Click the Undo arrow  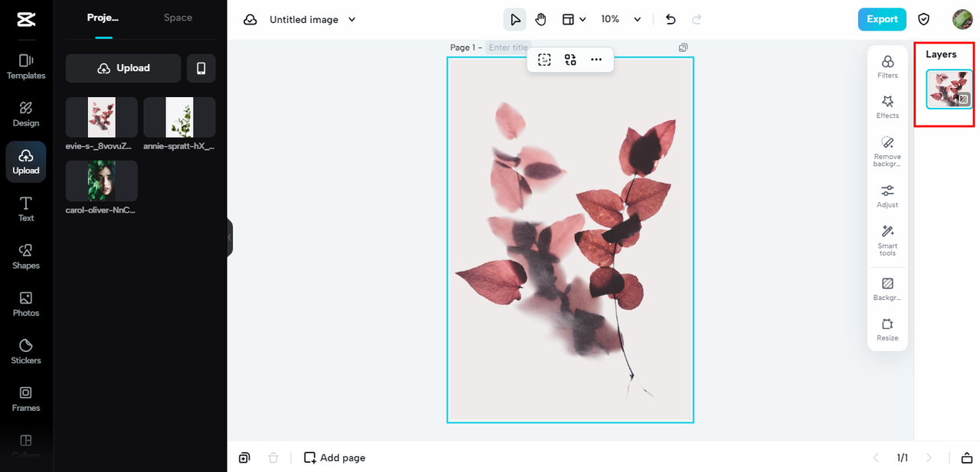tap(671, 19)
